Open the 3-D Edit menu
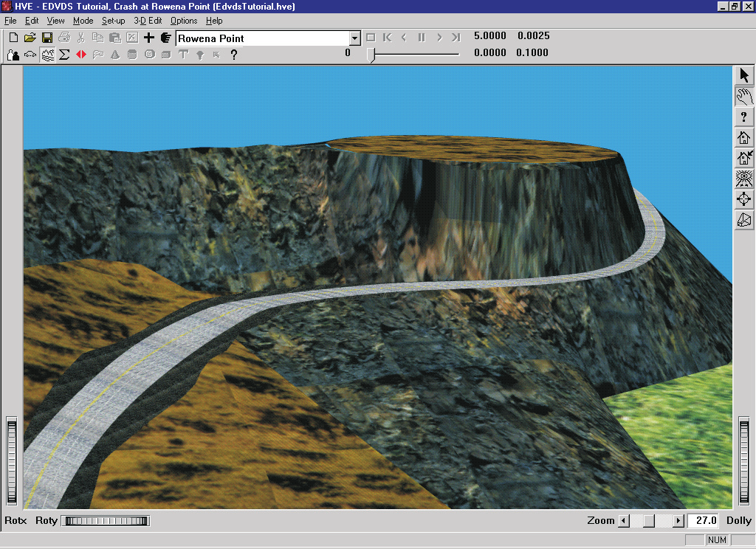 coord(148,21)
